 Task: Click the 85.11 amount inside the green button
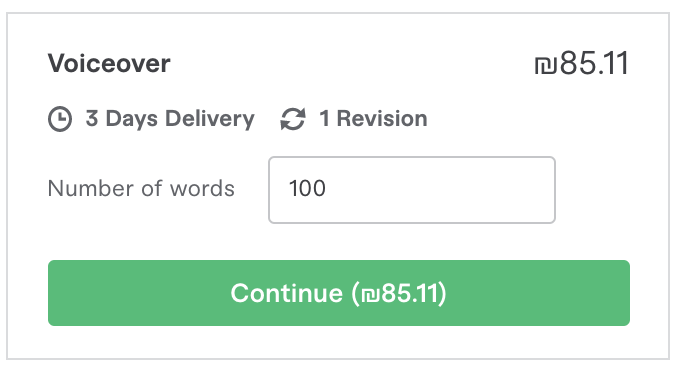tap(410, 293)
